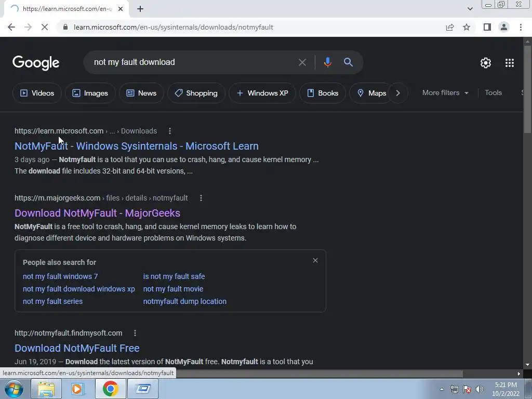Open options for the majorgeeks result
This screenshot has height=399, width=532.
point(201,198)
